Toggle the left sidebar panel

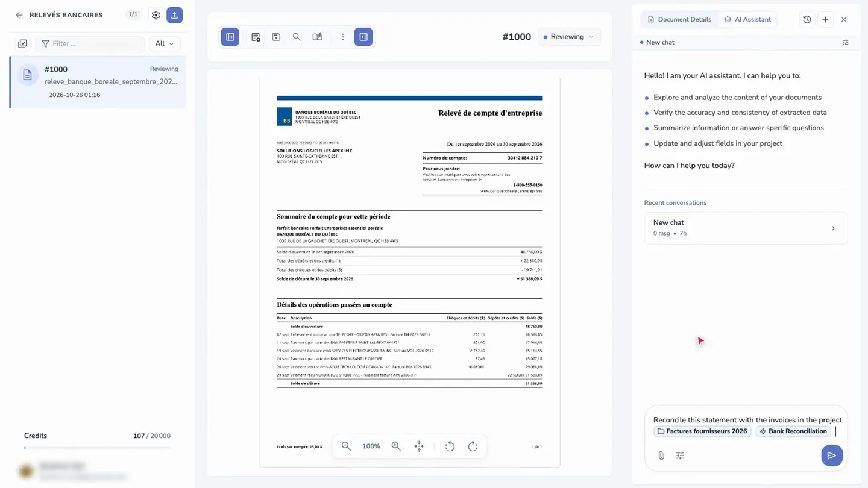(230, 37)
